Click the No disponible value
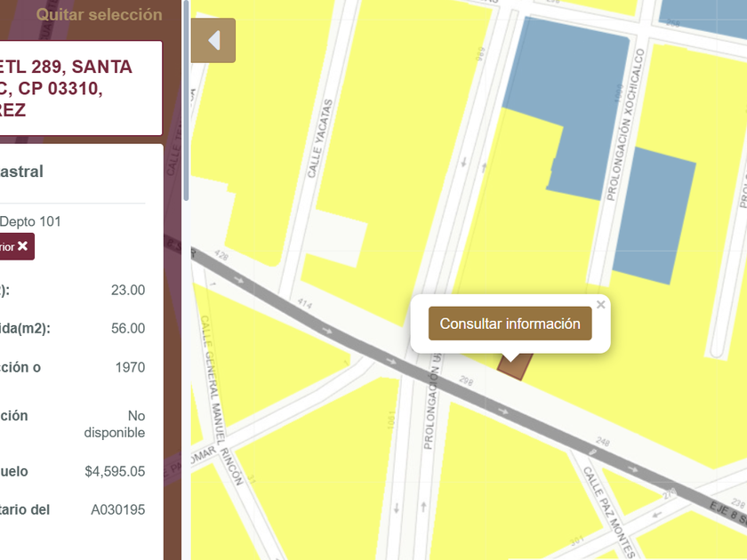This screenshot has height=560, width=747. click(x=115, y=424)
